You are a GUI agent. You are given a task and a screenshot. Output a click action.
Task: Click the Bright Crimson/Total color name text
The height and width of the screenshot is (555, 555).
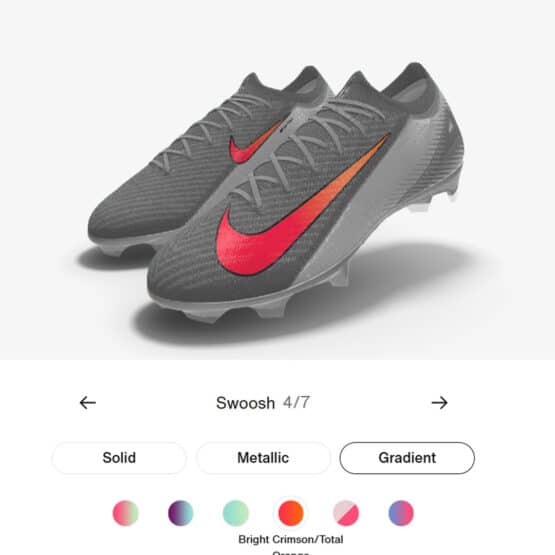point(291,539)
